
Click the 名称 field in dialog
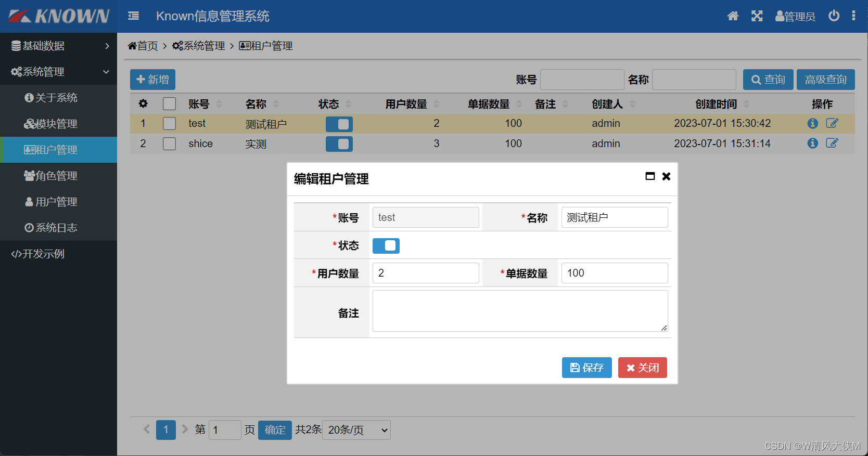[x=615, y=217]
